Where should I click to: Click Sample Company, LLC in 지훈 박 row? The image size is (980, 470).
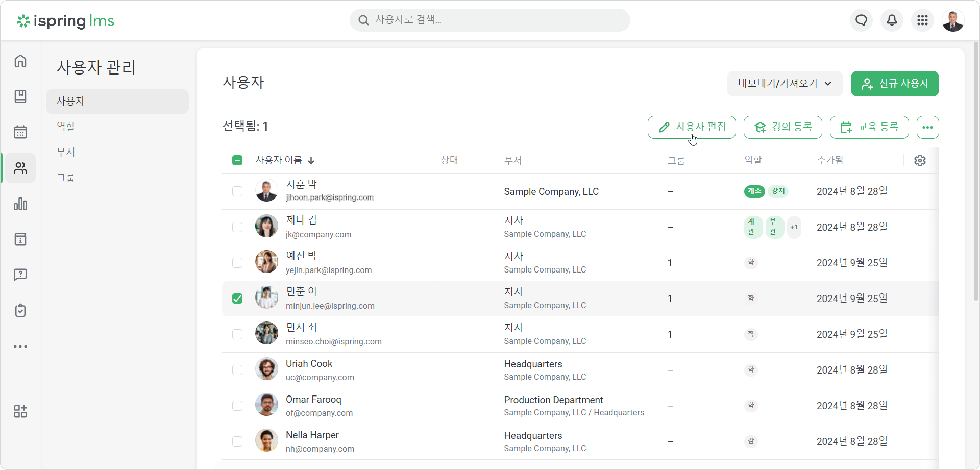[551, 192]
